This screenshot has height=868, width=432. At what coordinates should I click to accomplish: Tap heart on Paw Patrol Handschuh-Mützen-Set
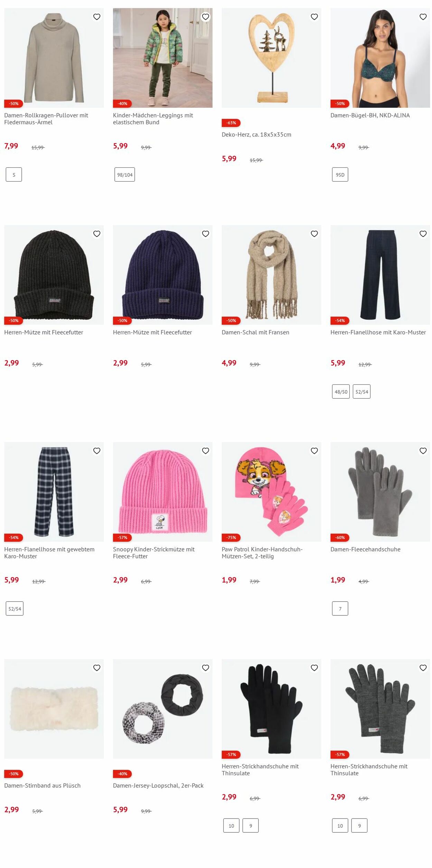[x=314, y=451]
